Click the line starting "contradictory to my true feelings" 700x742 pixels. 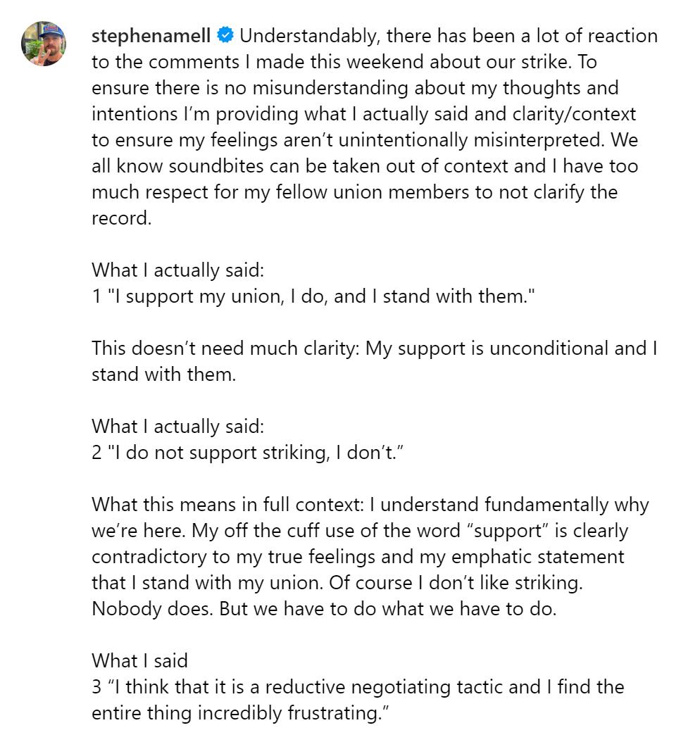(358, 556)
